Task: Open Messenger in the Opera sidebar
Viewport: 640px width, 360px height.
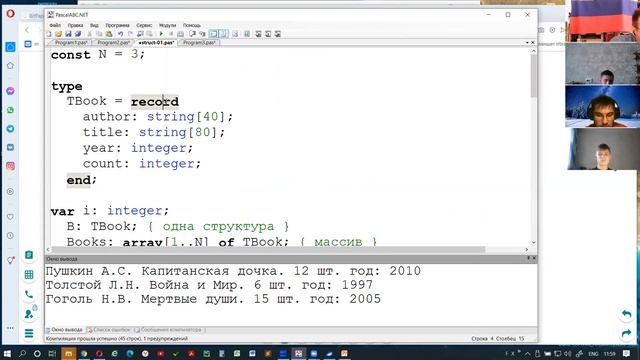Action: point(10,91)
